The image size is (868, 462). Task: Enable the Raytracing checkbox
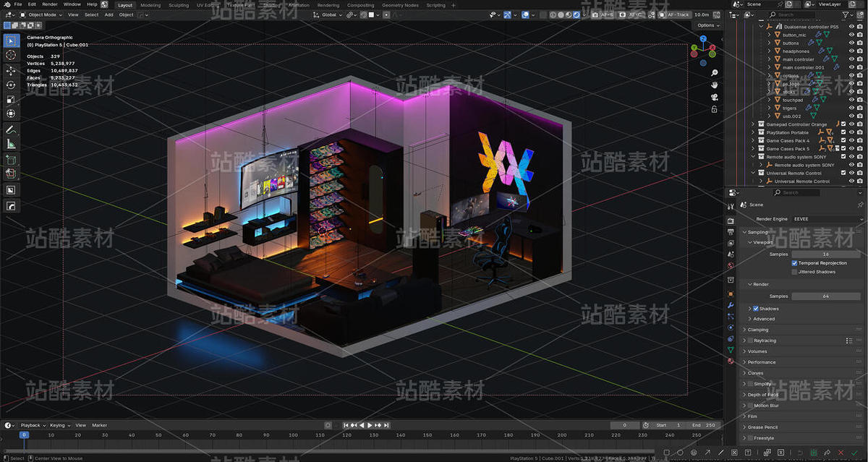click(x=750, y=341)
